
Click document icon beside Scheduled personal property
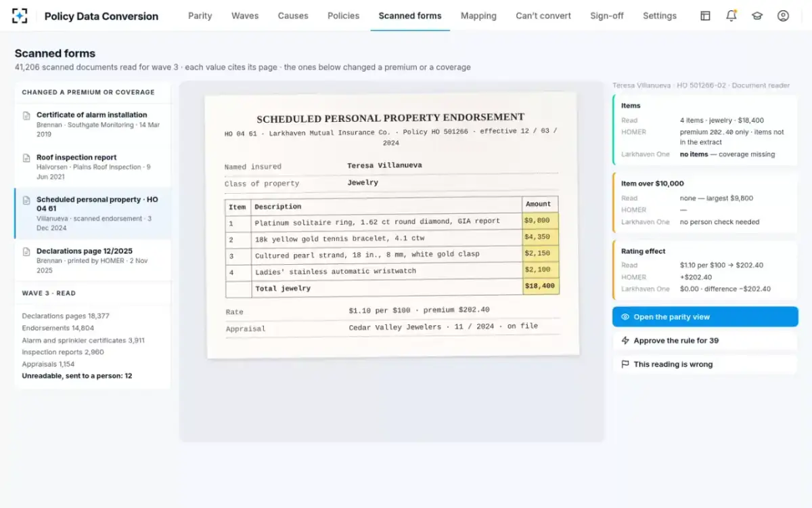pyautogui.click(x=26, y=200)
